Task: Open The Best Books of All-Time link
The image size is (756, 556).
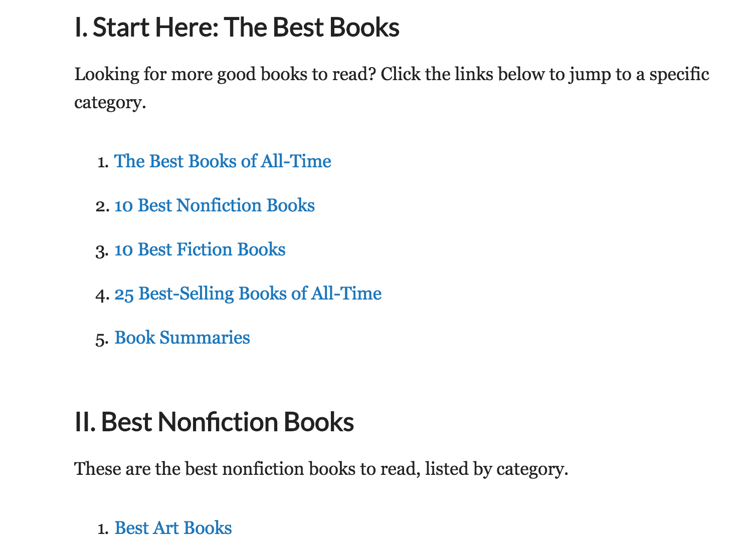Action: point(223,161)
